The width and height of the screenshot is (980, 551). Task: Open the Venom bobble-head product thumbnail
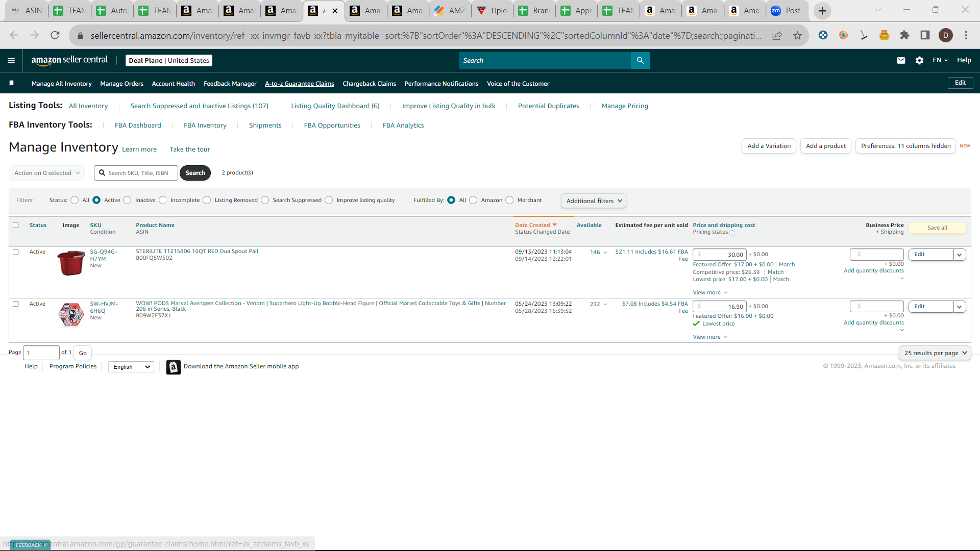71,314
